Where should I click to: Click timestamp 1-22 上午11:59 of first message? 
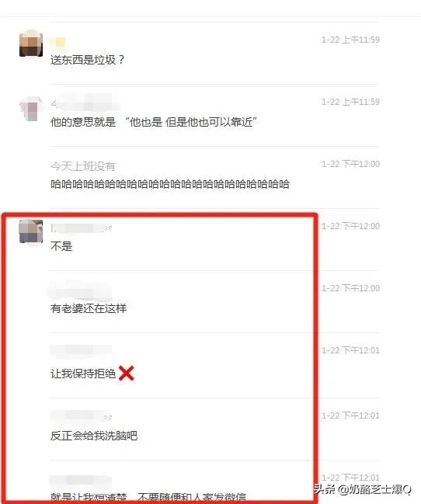[x=350, y=40]
